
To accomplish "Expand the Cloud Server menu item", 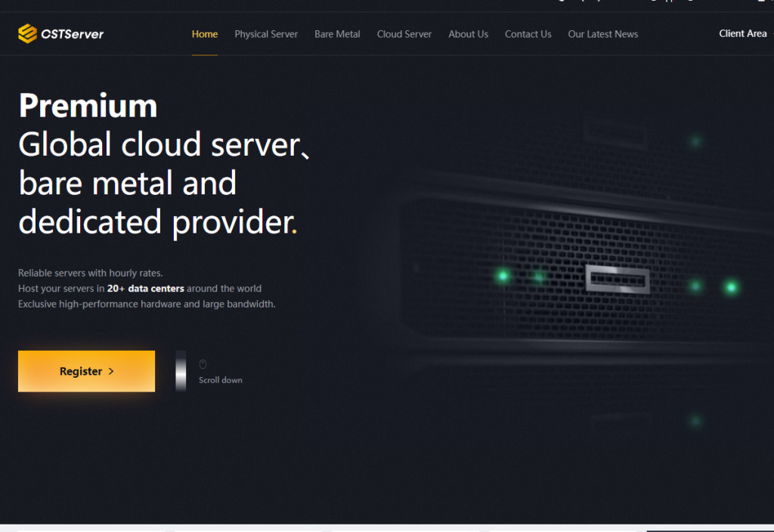I will tap(404, 34).
